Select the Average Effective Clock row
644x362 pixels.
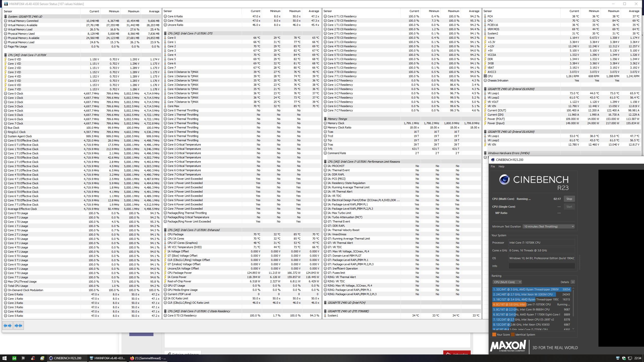coord(82,209)
